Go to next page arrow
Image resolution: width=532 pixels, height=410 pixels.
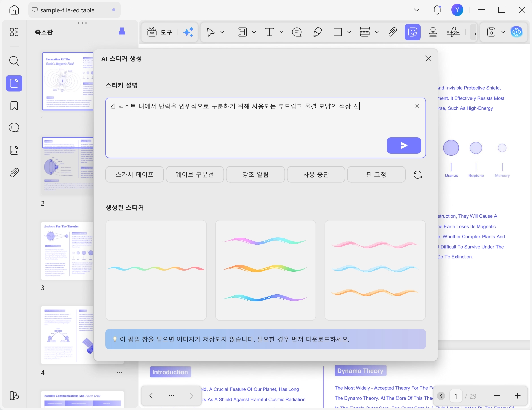[192, 396]
